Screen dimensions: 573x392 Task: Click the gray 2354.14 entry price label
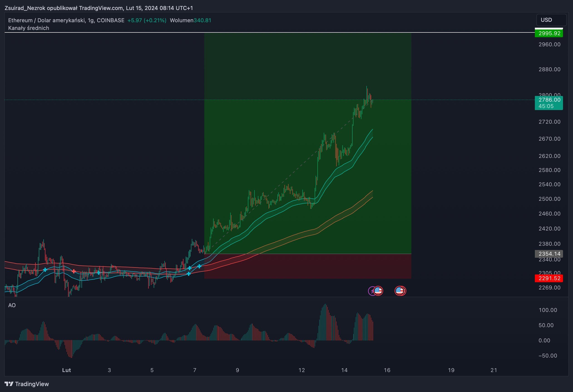point(549,254)
